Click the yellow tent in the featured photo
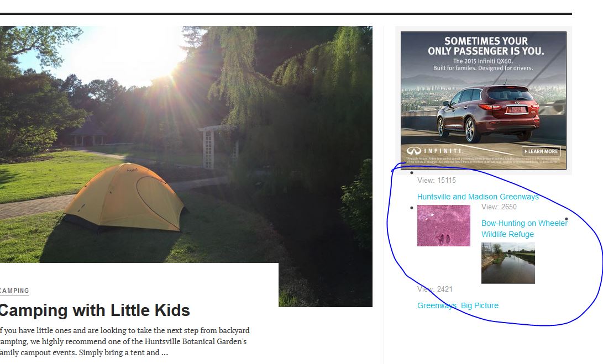603x364 pixels. pos(127,197)
